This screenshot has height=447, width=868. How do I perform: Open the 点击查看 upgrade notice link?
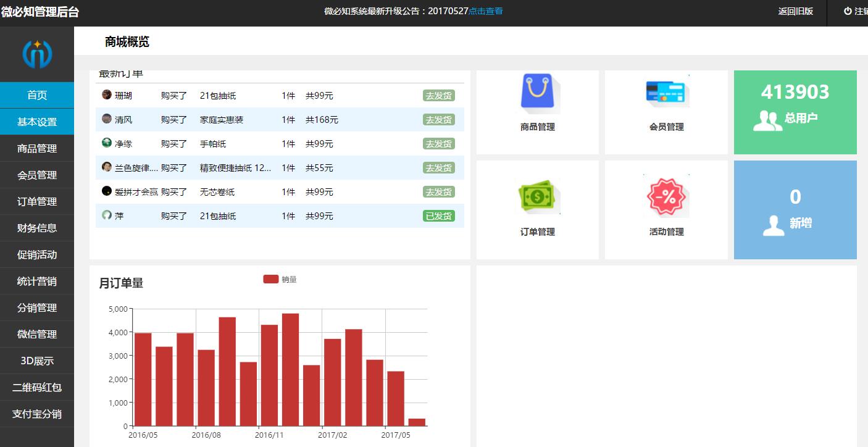point(485,11)
